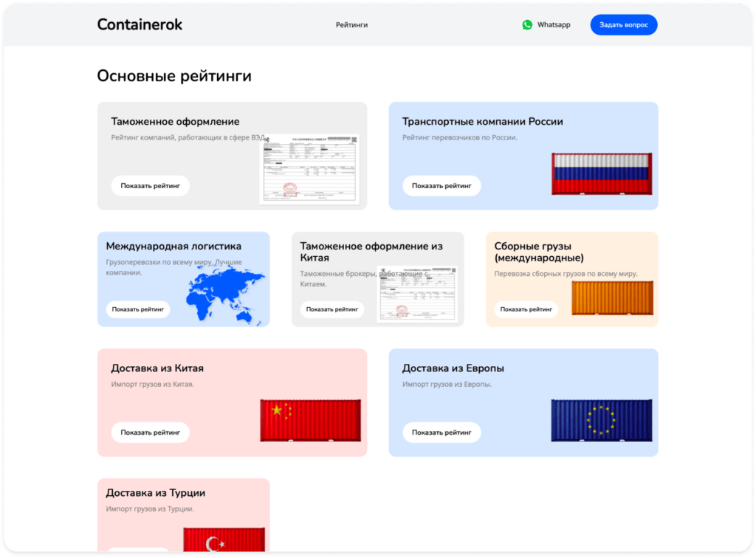
Task: Show rating for Транспортные компании России
Action: point(441,185)
